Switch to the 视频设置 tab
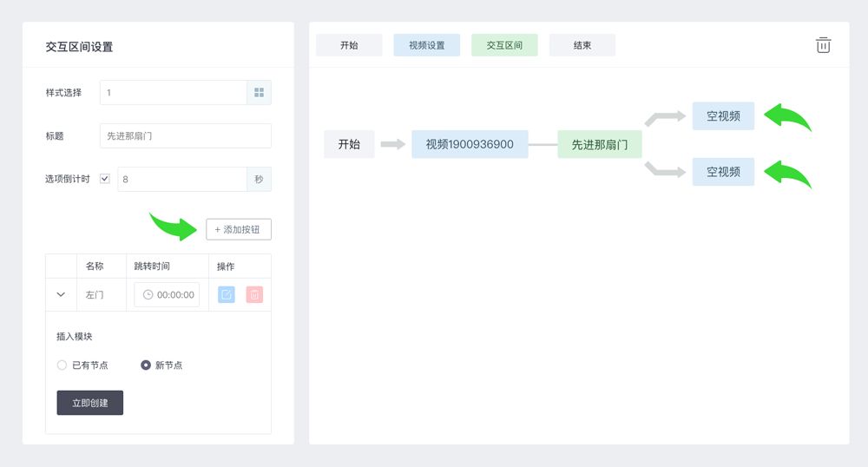868x467 pixels. tap(427, 45)
